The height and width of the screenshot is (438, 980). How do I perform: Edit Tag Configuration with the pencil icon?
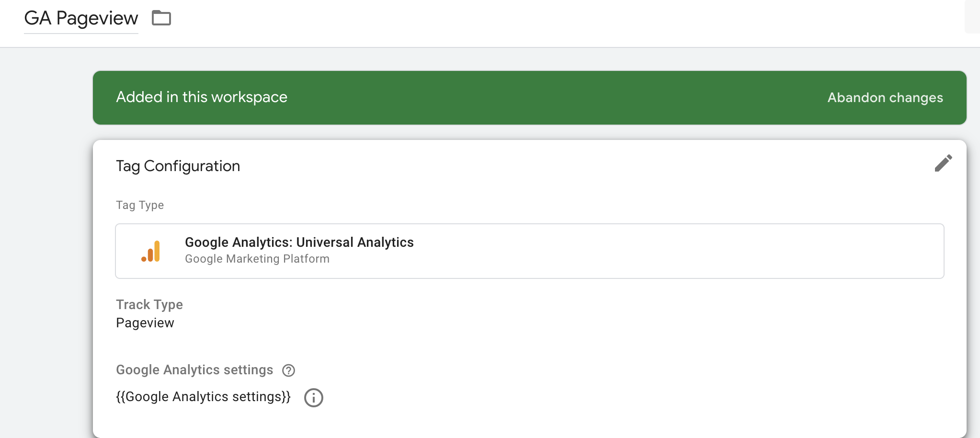pos(943,163)
